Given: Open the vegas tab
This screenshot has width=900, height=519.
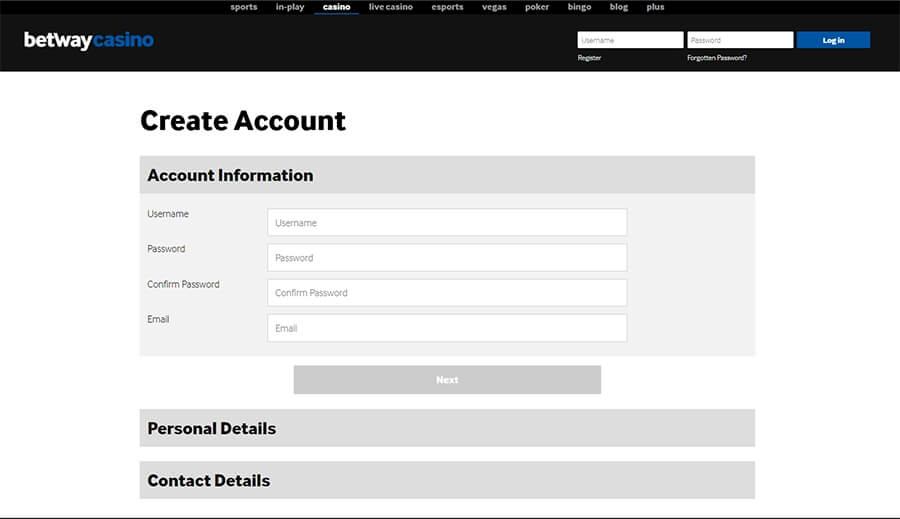Looking at the screenshot, I should click(x=494, y=7).
